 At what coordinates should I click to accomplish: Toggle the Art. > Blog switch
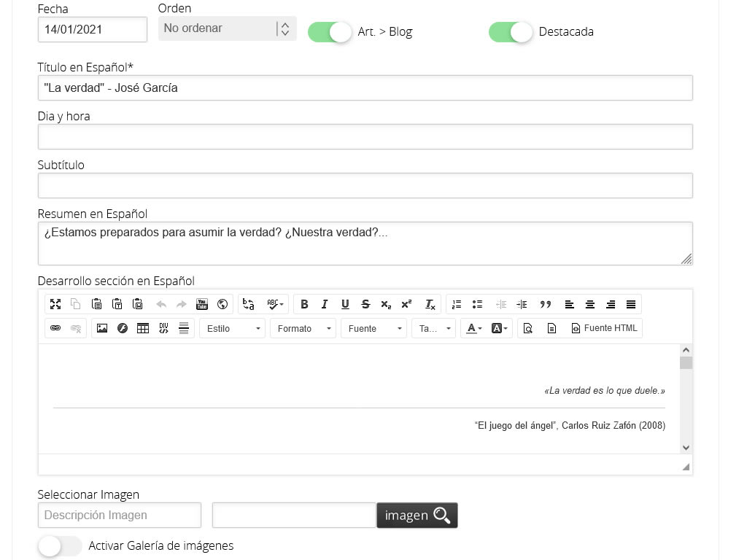[330, 32]
